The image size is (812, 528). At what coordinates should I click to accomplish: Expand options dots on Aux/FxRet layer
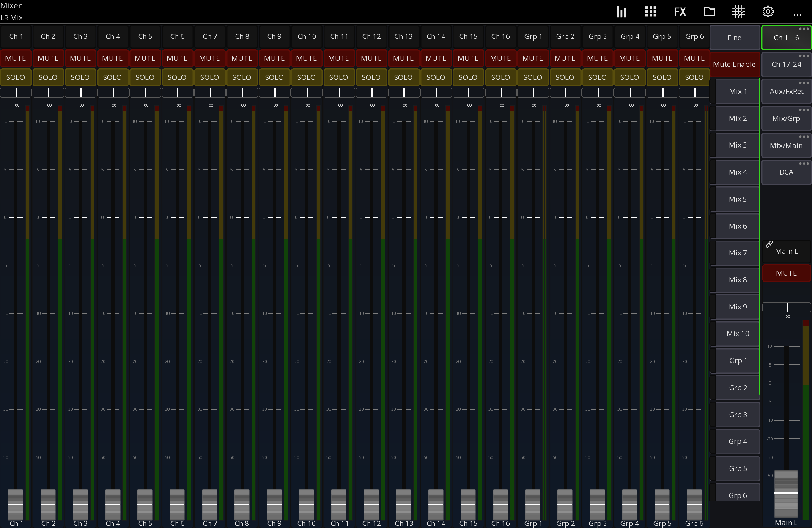804,83
